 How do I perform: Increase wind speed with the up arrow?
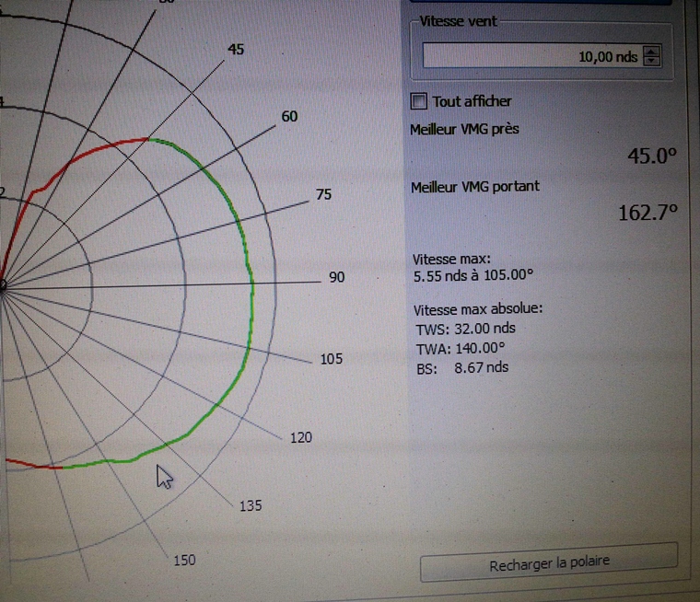pyautogui.click(x=652, y=52)
